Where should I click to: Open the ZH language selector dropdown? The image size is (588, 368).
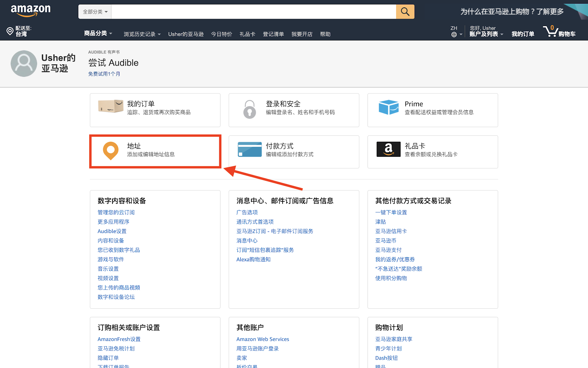click(x=456, y=31)
